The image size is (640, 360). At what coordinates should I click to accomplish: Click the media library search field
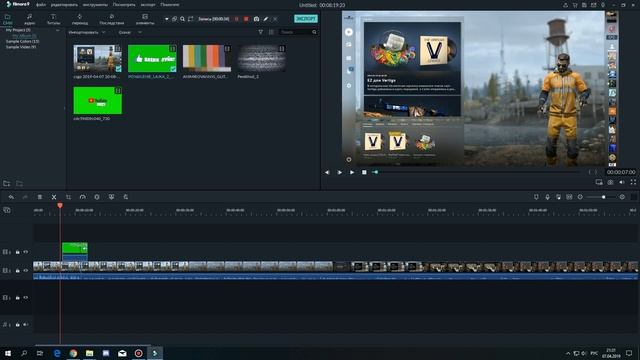298,32
